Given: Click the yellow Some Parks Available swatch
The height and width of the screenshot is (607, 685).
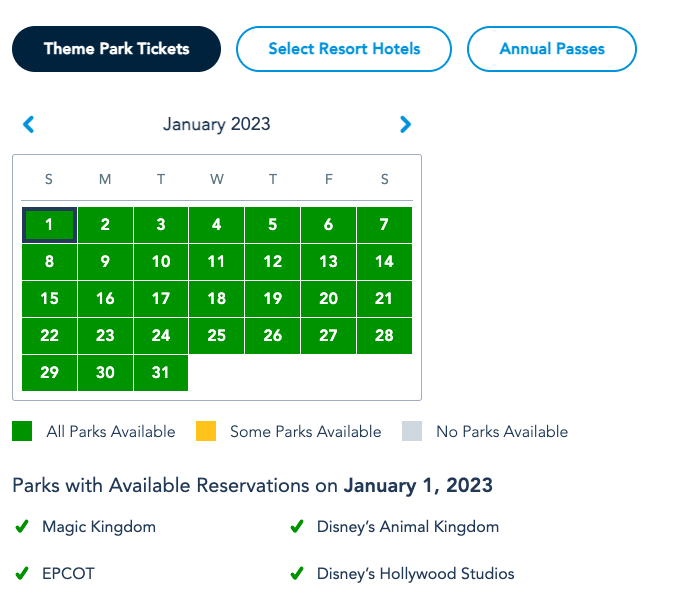Looking at the screenshot, I should (x=205, y=432).
